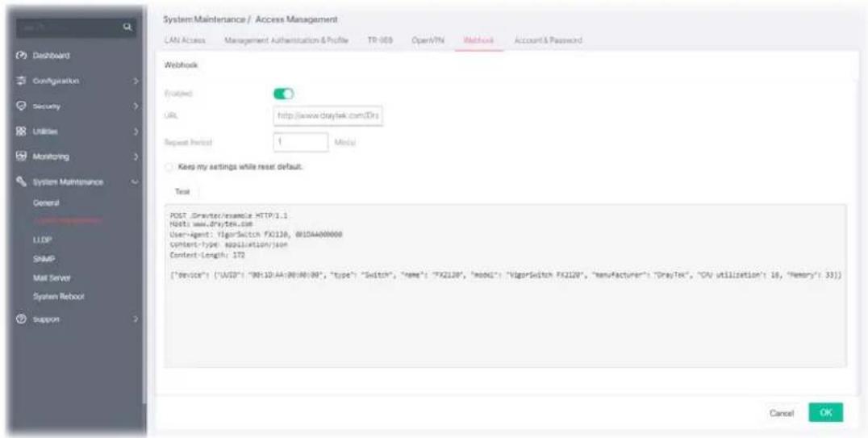Viewport: 868px width, 438px height.
Task: Click the Repeat Period label
Action: click(188, 142)
